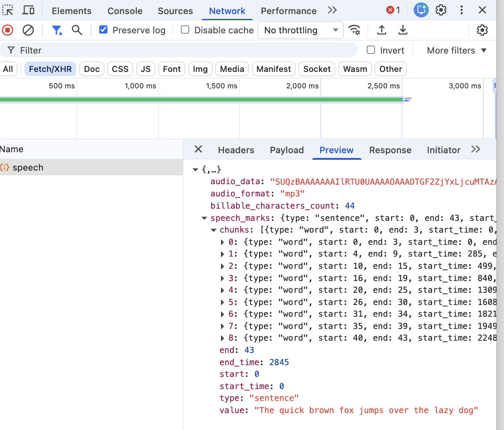Filter by CSS request type
The width and height of the screenshot is (504, 430).
click(120, 69)
